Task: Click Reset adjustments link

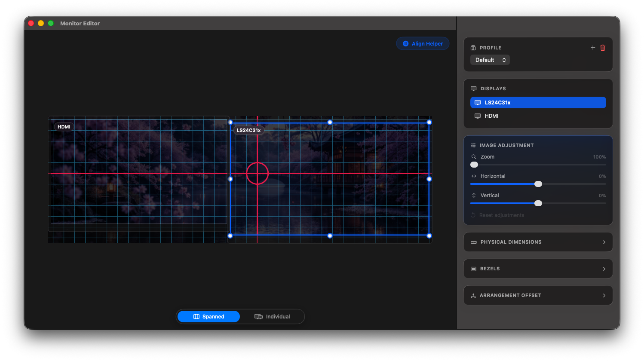Action: 502,215
